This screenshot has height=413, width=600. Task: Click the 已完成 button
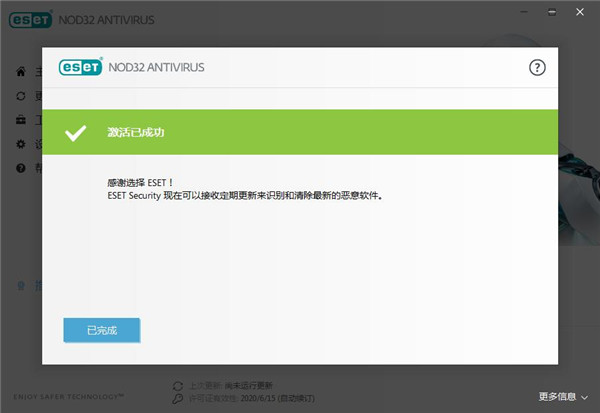point(101,330)
